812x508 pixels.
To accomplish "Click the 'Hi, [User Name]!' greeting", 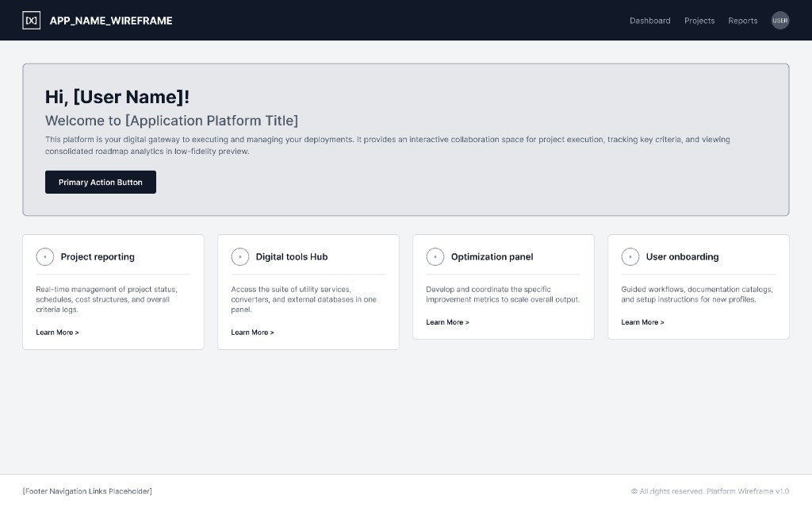I will (x=117, y=97).
